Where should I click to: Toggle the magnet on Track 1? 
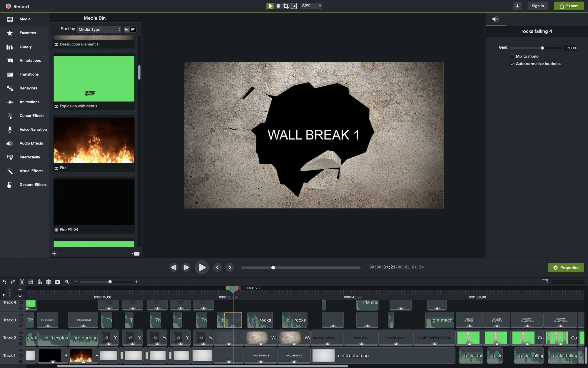tap(21, 355)
